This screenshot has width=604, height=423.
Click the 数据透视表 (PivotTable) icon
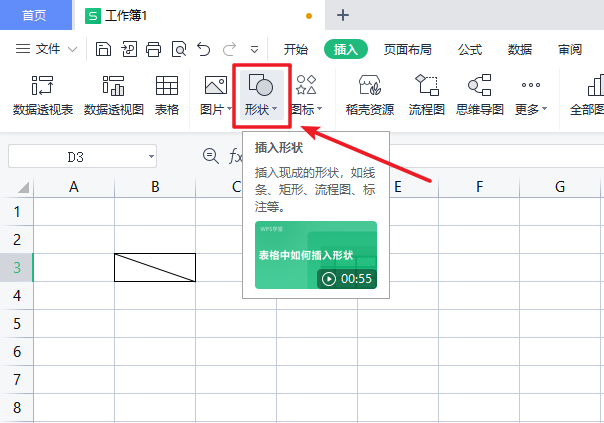coord(42,87)
